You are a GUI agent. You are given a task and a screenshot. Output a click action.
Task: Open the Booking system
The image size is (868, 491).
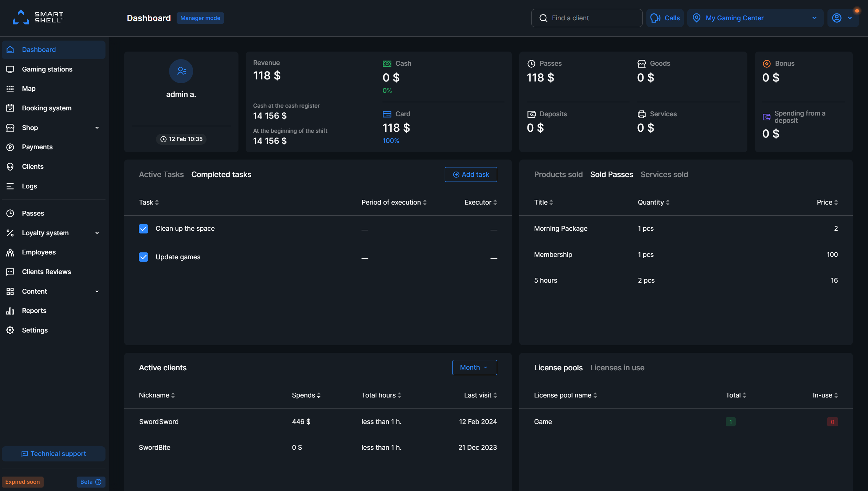point(46,108)
